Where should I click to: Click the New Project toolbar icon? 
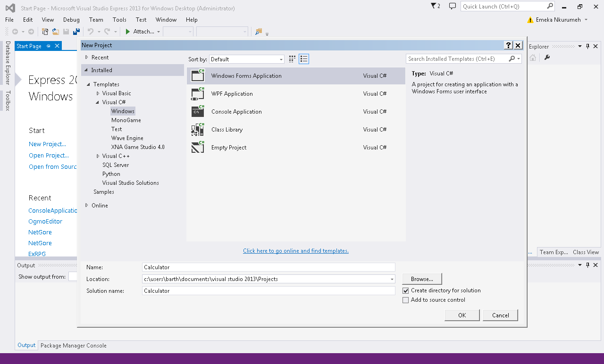(45, 32)
